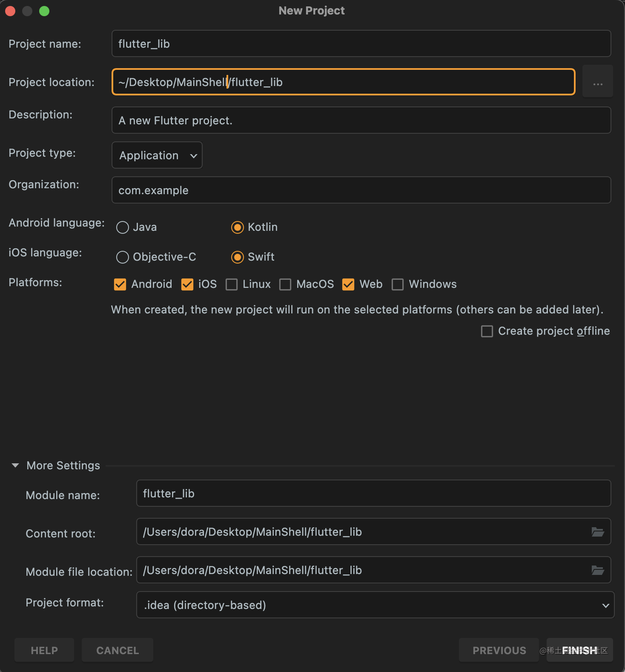Select Objective-C as iOS language

(x=123, y=257)
